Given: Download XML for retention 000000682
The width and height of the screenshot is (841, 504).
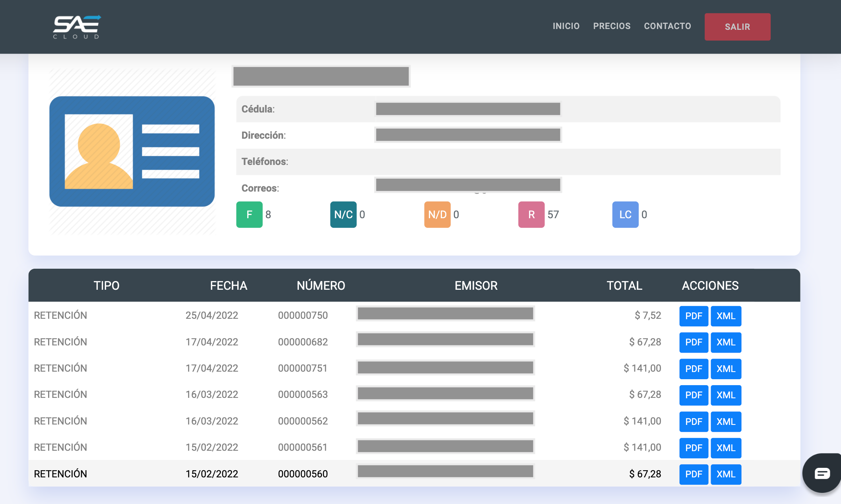Looking at the screenshot, I should tap(726, 342).
